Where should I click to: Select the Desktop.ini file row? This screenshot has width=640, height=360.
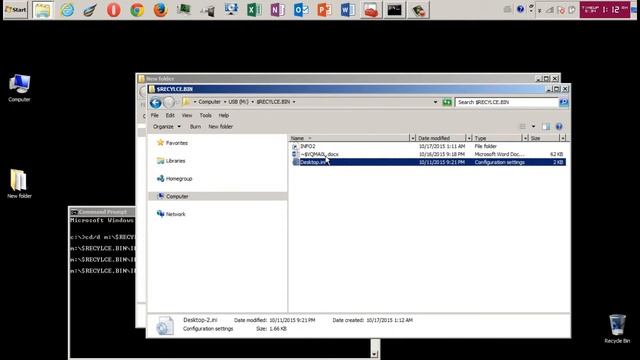pyautogui.click(x=429, y=162)
